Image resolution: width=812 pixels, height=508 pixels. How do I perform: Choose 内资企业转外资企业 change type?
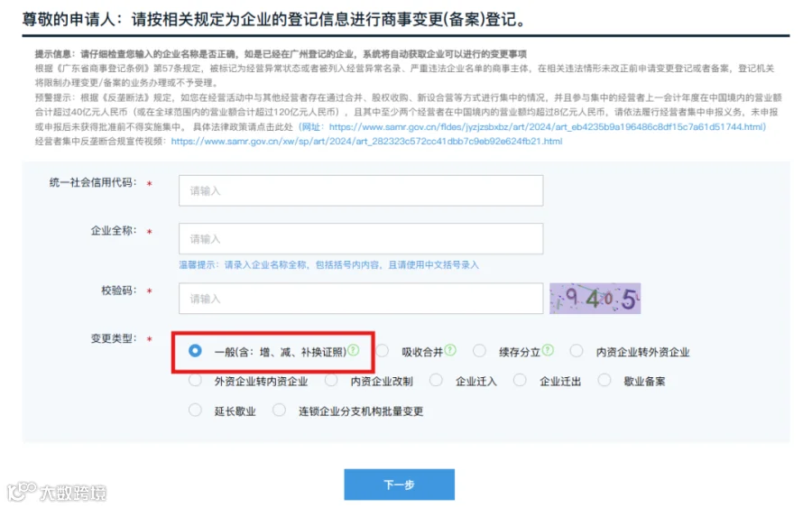point(577,351)
